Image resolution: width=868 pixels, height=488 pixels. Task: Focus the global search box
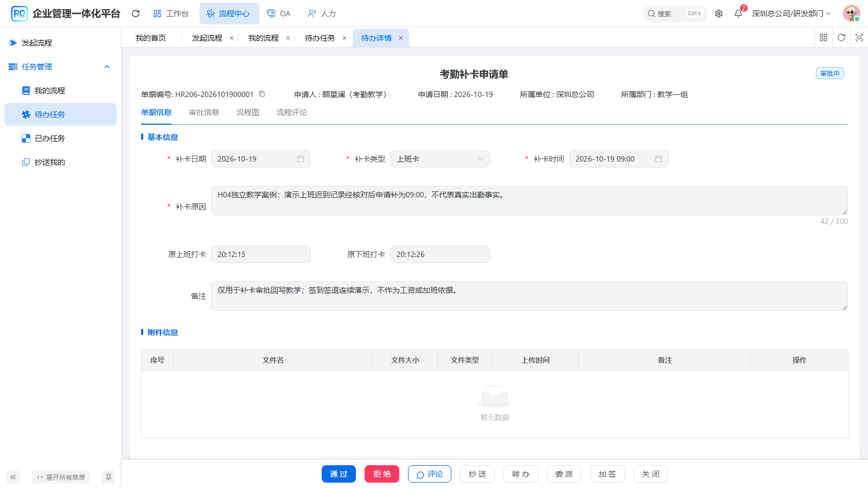pyautogui.click(x=675, y=14)
